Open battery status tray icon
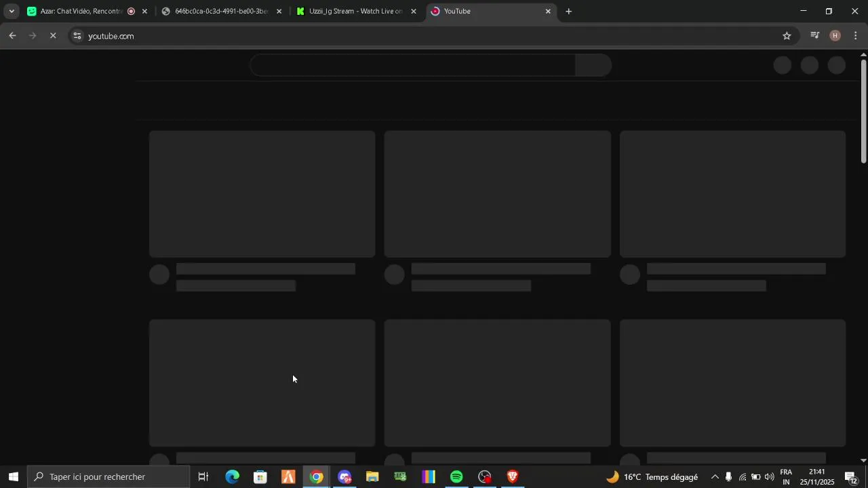Screen dimensions: 868x488 755,477
